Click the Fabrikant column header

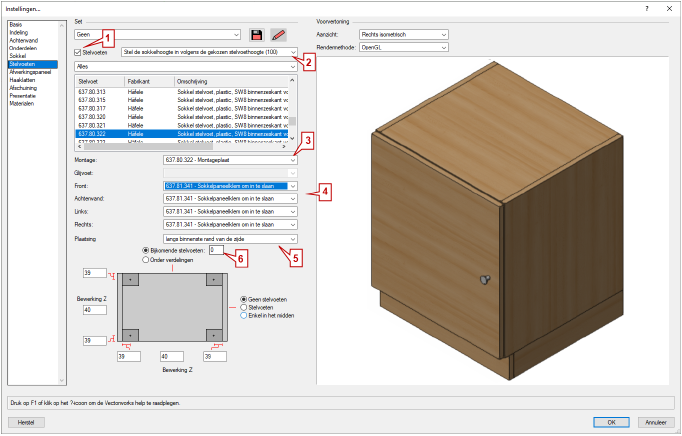(x=149, y=81)
